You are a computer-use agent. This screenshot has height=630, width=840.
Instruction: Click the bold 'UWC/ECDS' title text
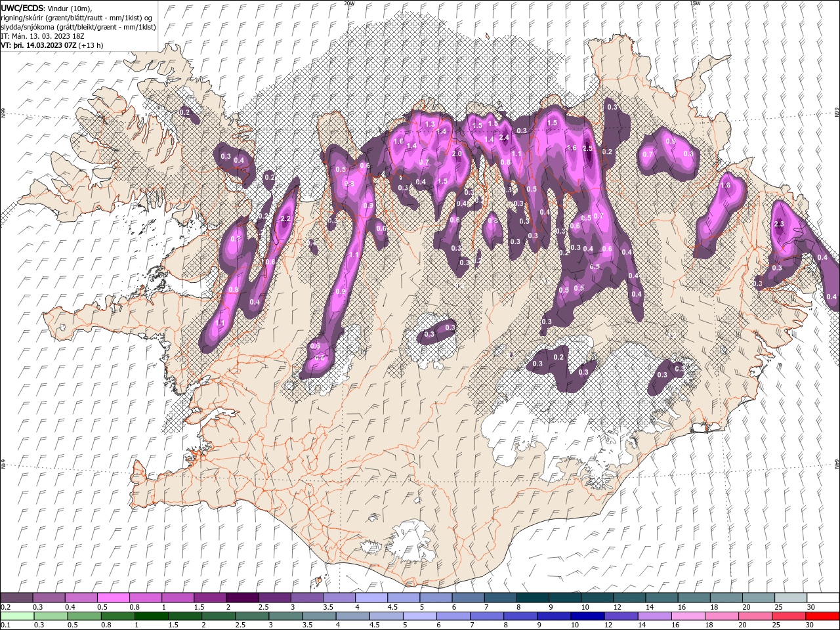coord(22,7)
